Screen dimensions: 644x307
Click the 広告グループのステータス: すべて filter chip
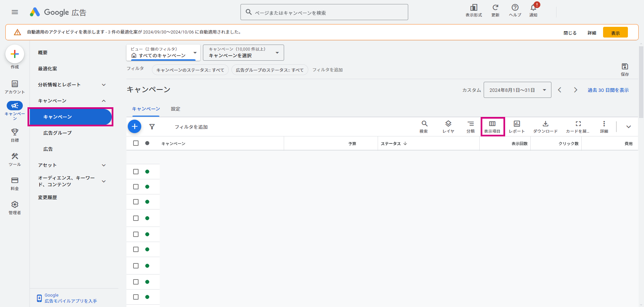[x=270, y=70]
